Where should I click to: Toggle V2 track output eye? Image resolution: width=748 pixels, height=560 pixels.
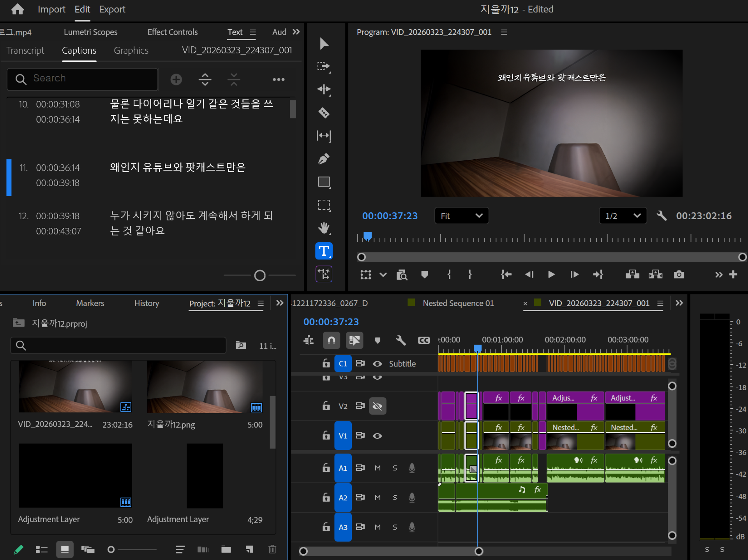pos(377,406)
